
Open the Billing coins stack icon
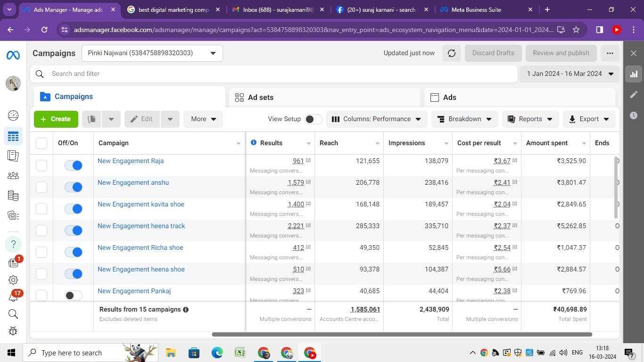point(13,196)
